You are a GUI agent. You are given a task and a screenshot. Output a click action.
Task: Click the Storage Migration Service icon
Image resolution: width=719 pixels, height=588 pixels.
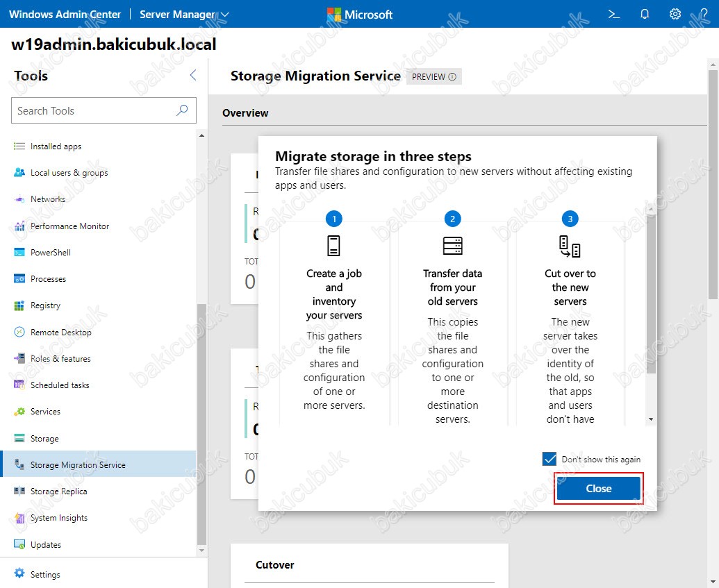click(x=19, y=464)
